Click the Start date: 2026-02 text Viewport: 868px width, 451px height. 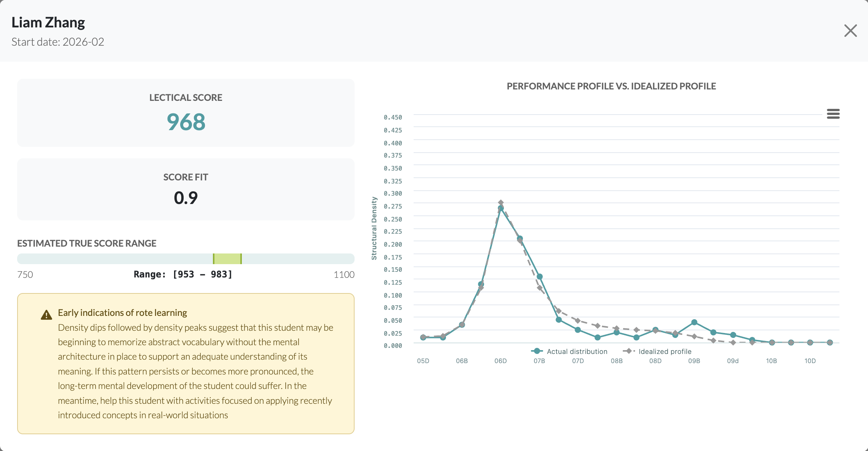(58, 42)
